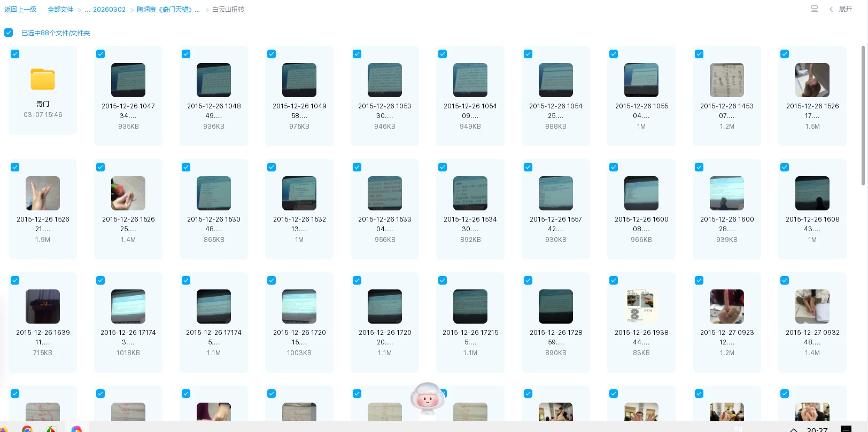Show hidden taskbar tray icons chevron
This screenshot has height=432, width=868.
(x=794, y=429)
